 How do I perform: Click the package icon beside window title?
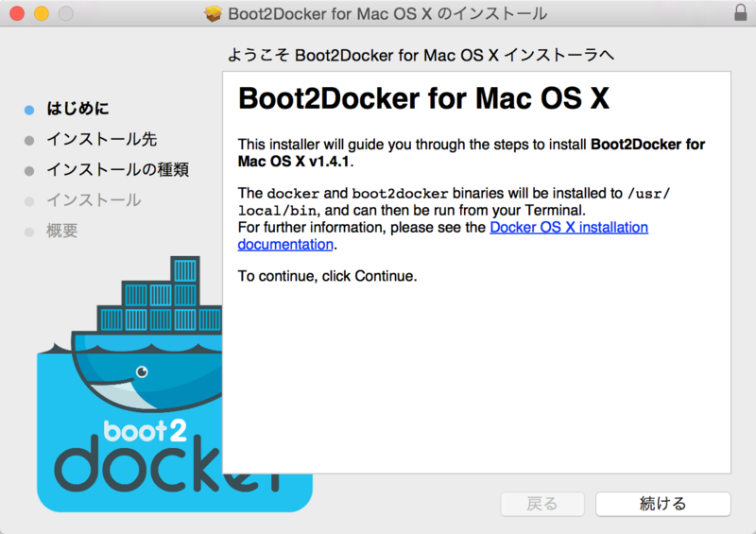(213, 13)
